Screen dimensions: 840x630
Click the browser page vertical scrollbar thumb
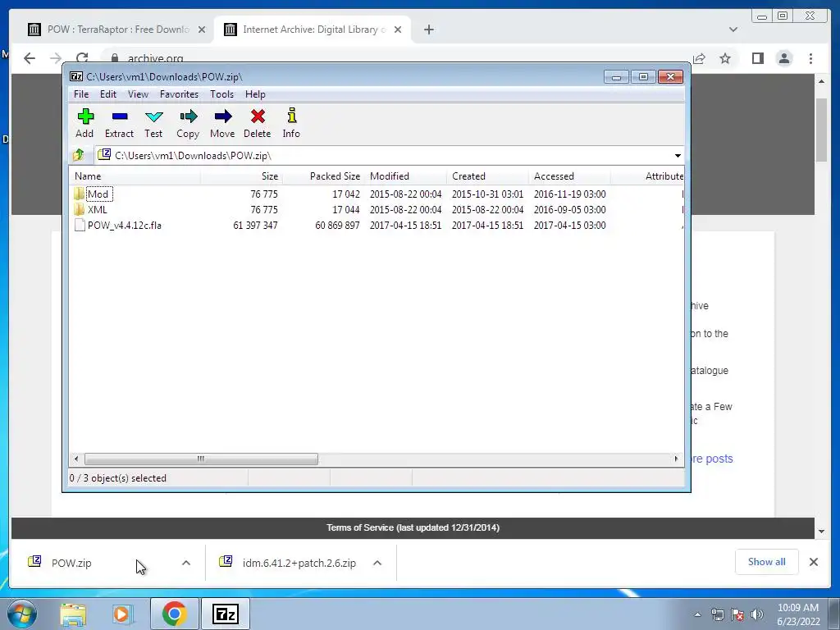click(x=821, y=130)
